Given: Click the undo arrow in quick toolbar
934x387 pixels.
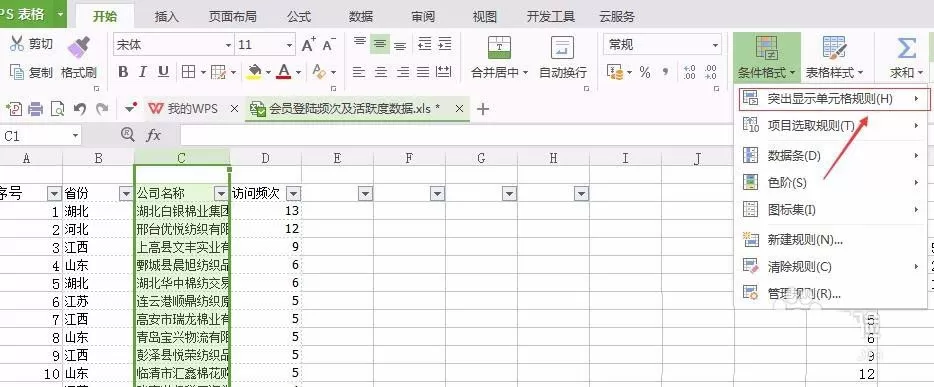Looking at the screenshot, I should (80, 109).
